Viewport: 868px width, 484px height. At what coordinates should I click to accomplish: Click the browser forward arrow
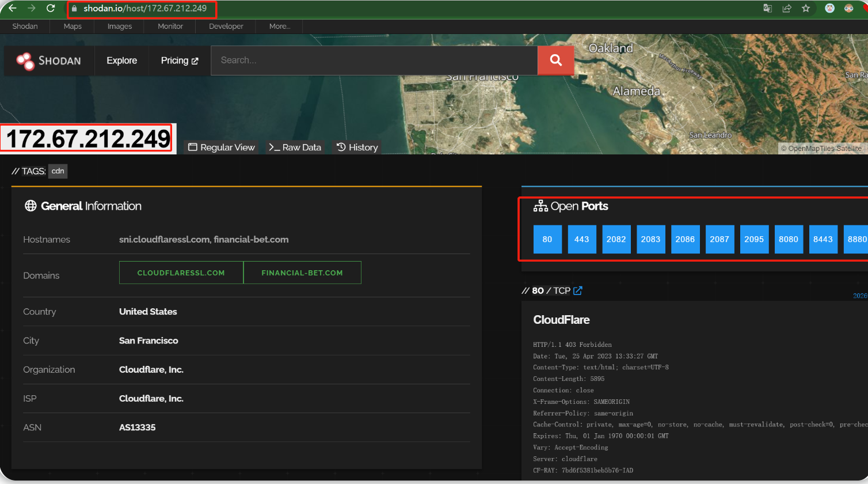(x=31, y=8)
